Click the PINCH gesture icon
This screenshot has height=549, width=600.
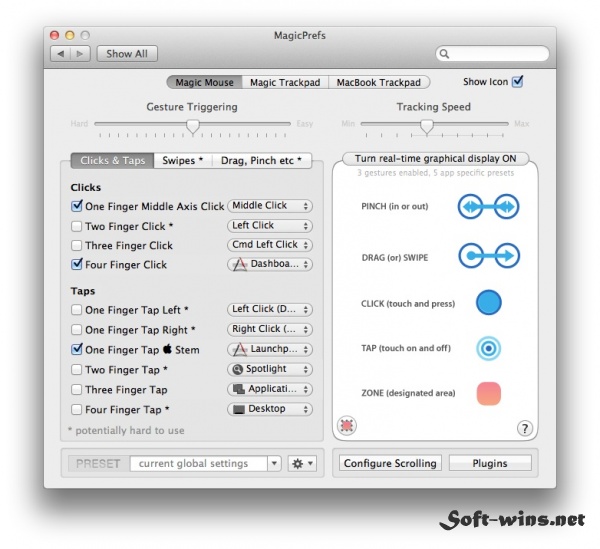[488, 207]
